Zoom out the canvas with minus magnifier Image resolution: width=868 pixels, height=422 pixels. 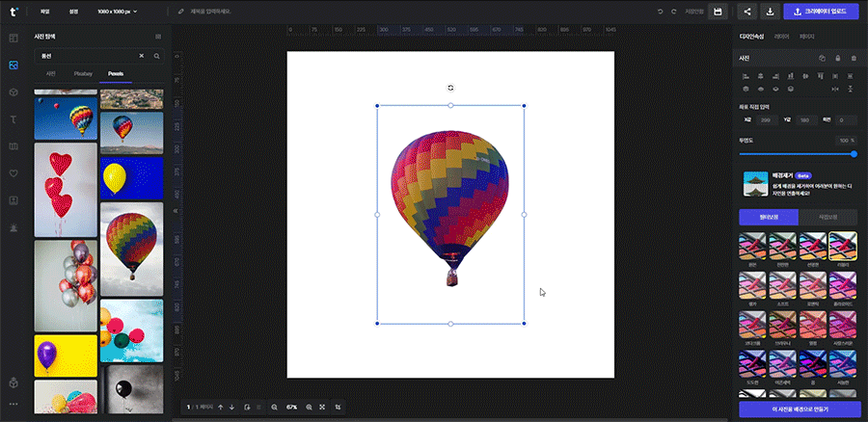pos(274,408)
